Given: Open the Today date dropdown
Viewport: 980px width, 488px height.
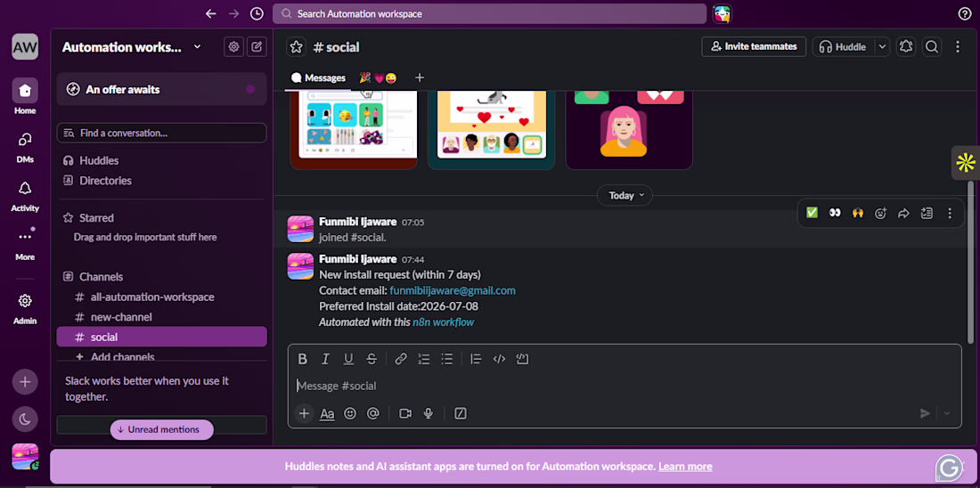Looking at the screenshot, I should coord(625,196).
